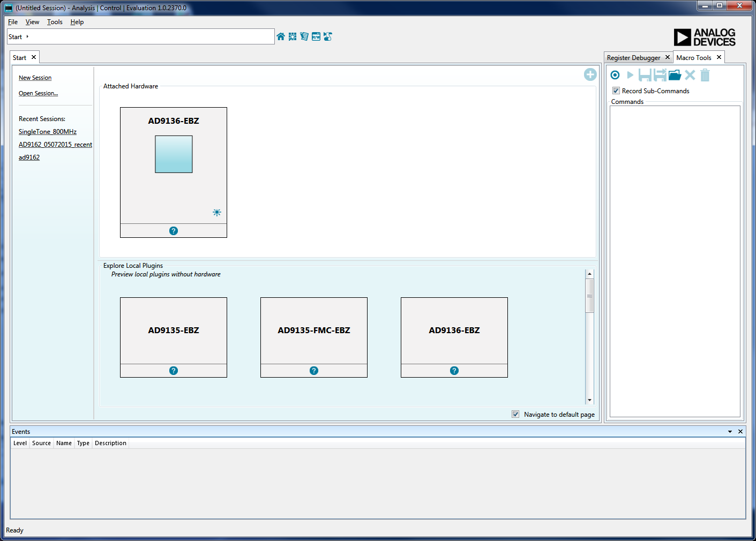
Task: Load a macro with the open folder icon
Action: (675, 75)
